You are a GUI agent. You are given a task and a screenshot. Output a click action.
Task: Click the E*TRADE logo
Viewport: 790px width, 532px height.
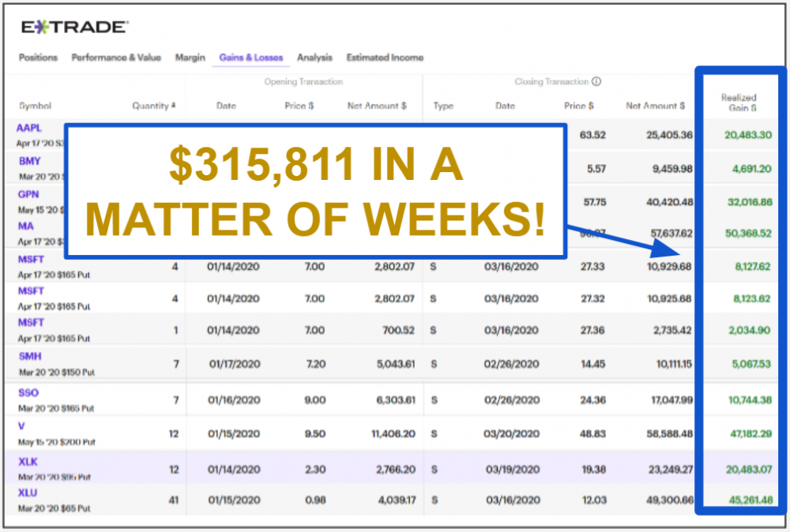(x=73, y=28)
